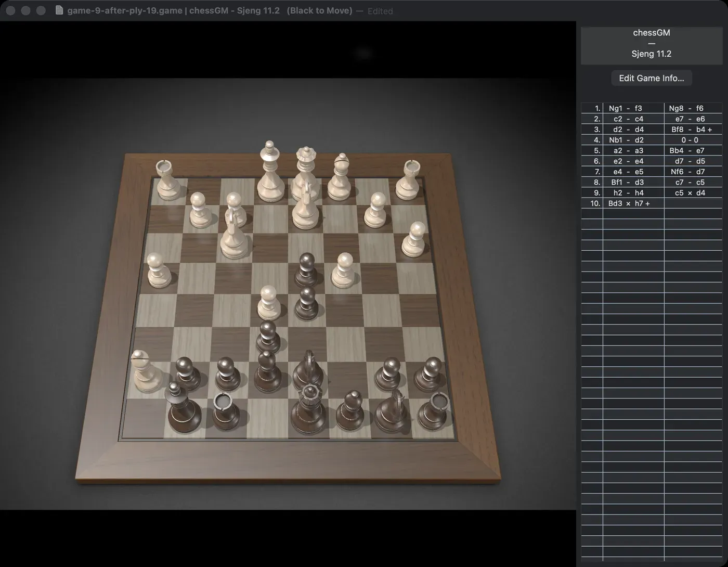Select move 'c5 × d4' in the move list

[x=693, y=192]
